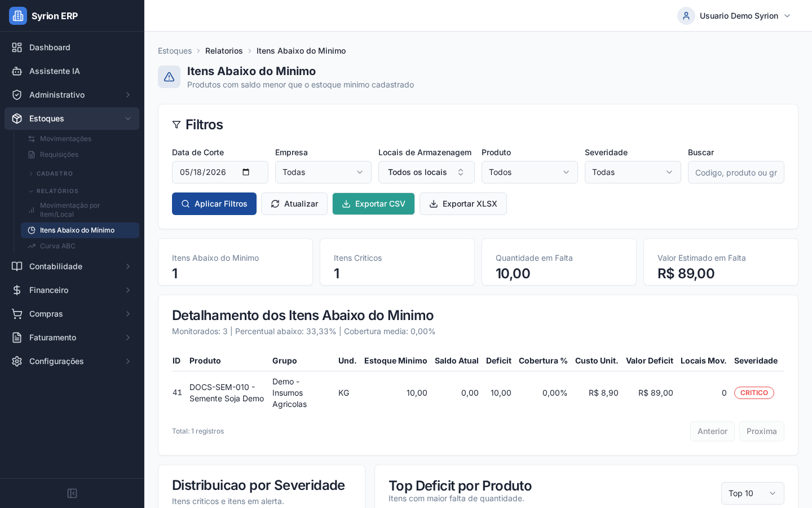Viewport: 812px width, 508px height.
Task: Click the Estoque Minimo column header
Action: tap(396, 361)
